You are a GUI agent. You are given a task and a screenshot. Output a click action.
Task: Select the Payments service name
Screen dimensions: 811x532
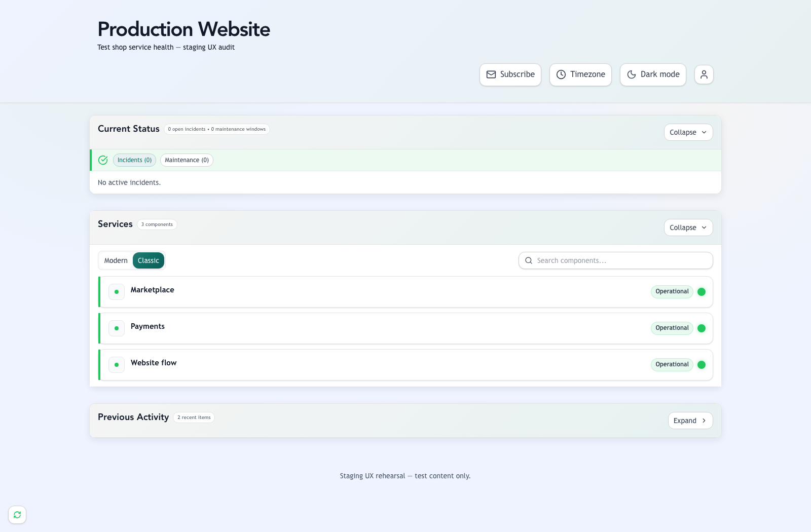click(148, 326)
